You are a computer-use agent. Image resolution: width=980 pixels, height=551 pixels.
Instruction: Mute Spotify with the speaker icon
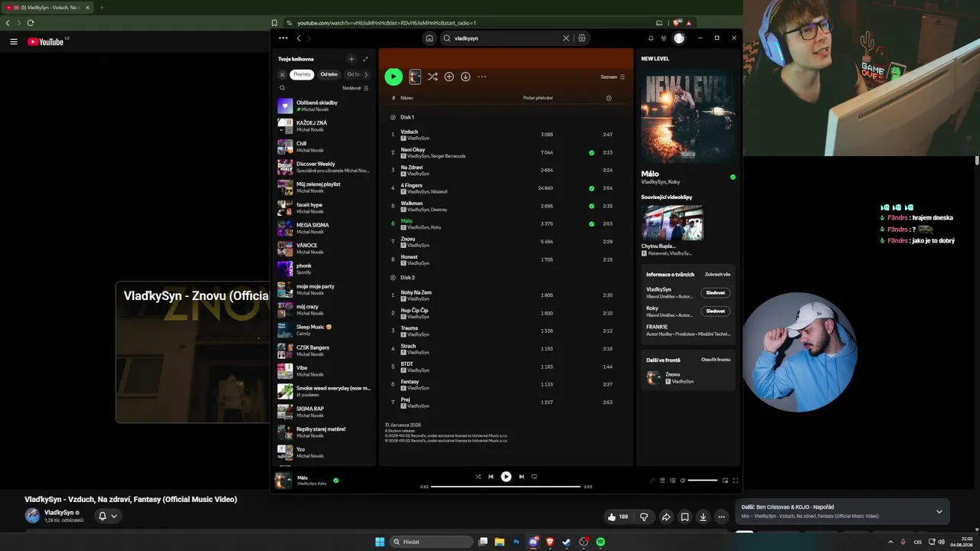[x=683, y=481]
